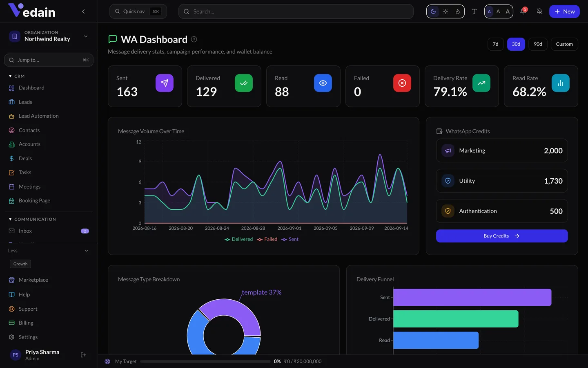Click the Inbox envelope icon
Screen dimensions: 588x368
coord(11,231)
